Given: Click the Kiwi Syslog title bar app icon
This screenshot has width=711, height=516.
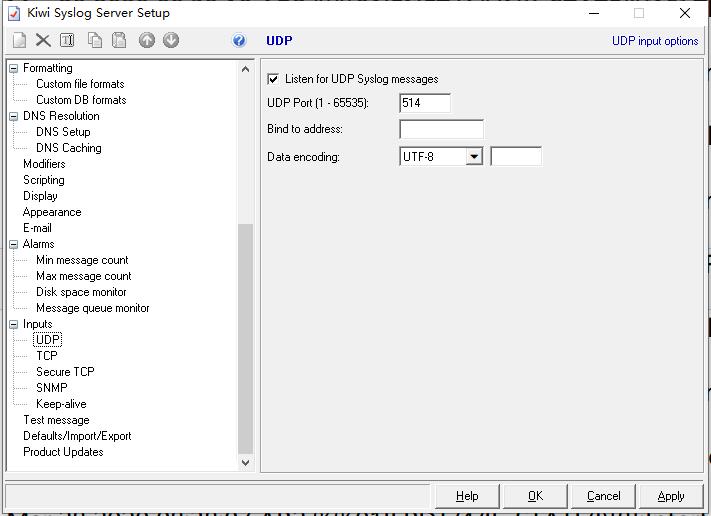Looking at the screenshot, I should click(x=14, y=14).
